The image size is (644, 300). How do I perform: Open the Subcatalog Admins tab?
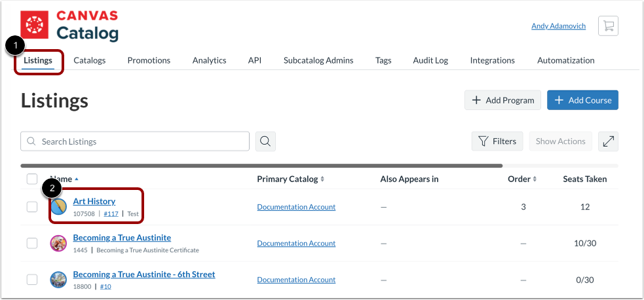318,60
